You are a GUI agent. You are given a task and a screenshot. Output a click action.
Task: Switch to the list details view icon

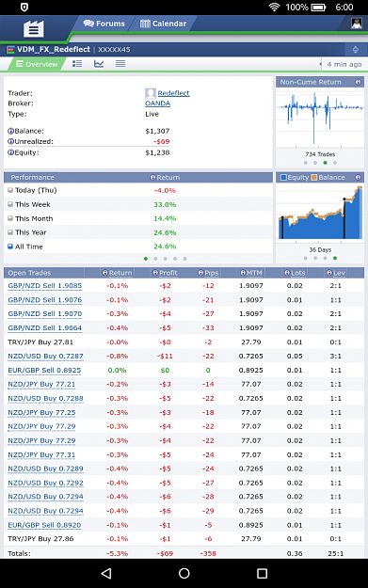point(77,64)
